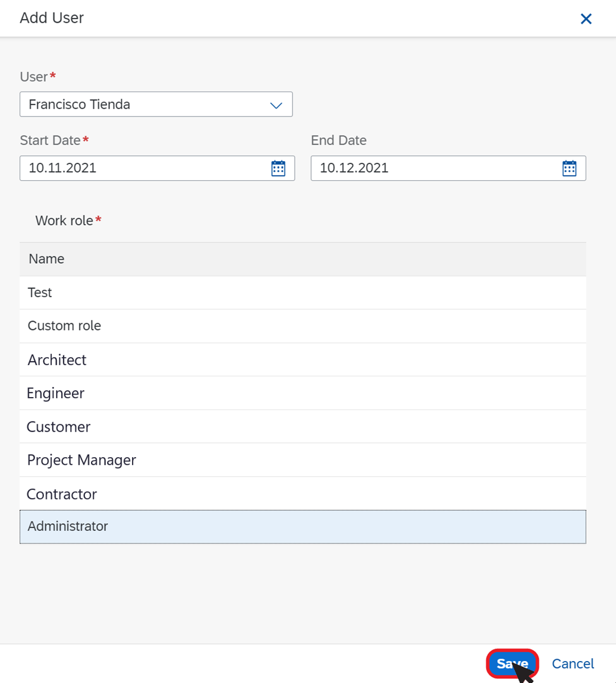Click the Work role label
The image size is (616, 683).
coord(64,221)
